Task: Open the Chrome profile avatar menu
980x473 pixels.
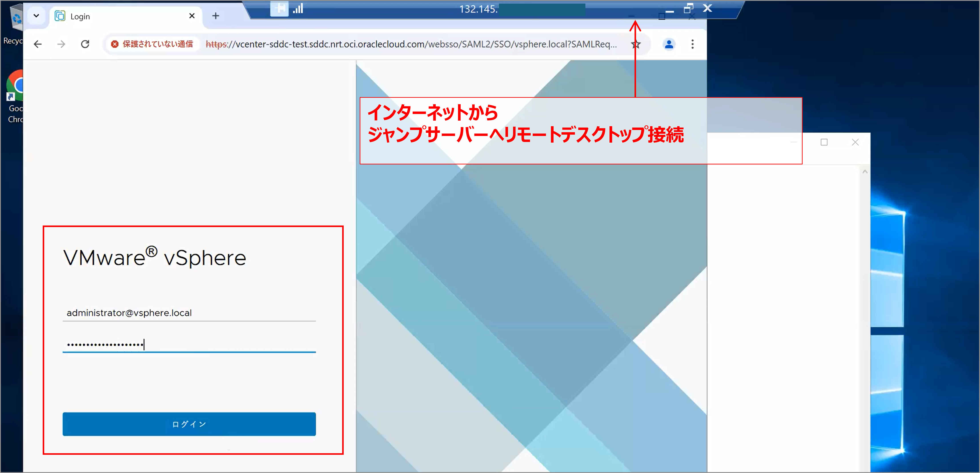Action: tap(669, 44)
